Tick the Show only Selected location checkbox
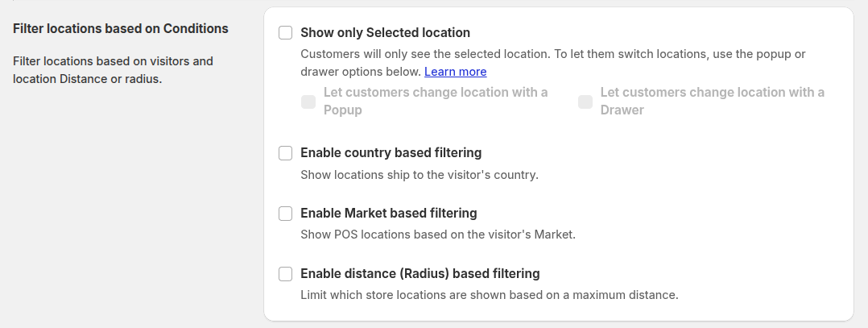This screenshot has width=868, height=328. (285, 33)
